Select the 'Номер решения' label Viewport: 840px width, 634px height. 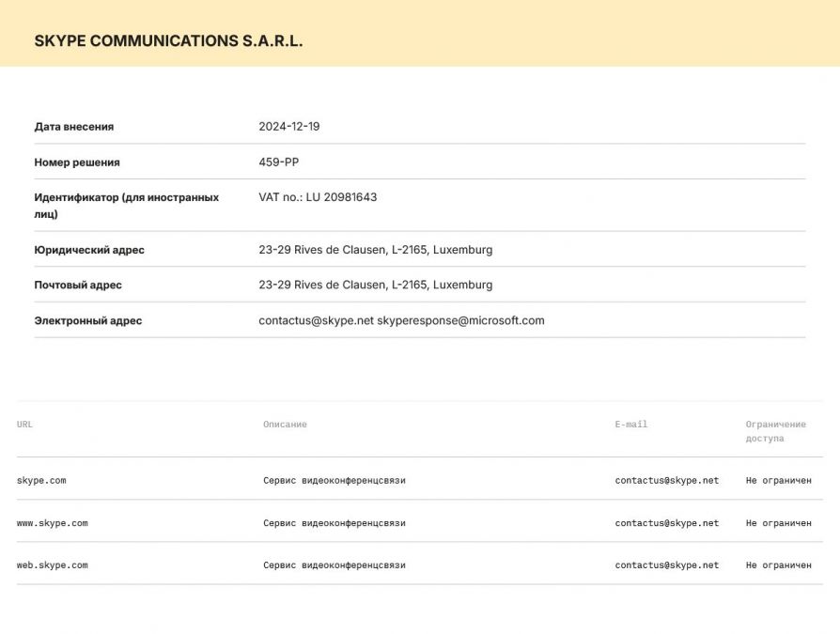(77, 162)
